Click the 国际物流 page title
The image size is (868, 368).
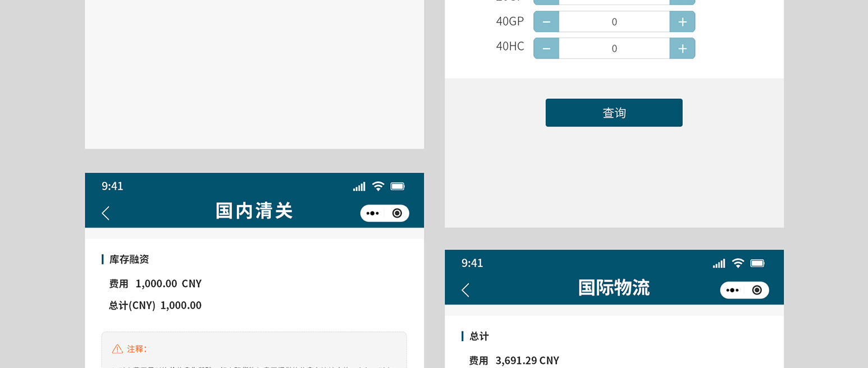tap(614, 288)
